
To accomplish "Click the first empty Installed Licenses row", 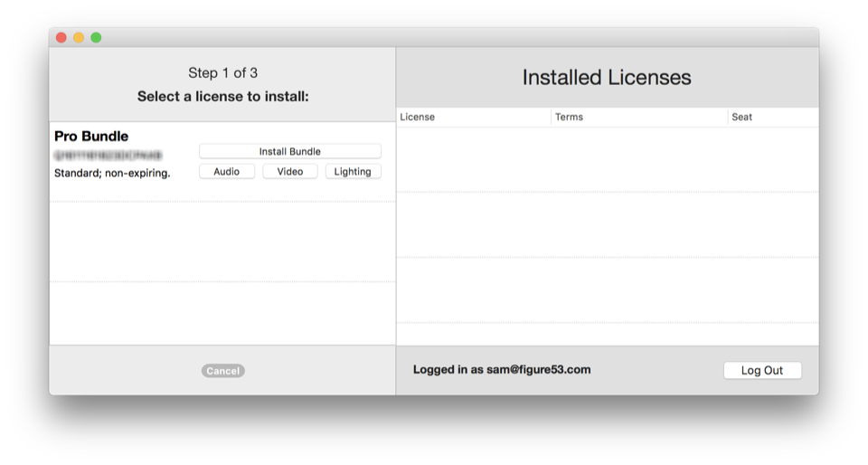I will (607, 159).
